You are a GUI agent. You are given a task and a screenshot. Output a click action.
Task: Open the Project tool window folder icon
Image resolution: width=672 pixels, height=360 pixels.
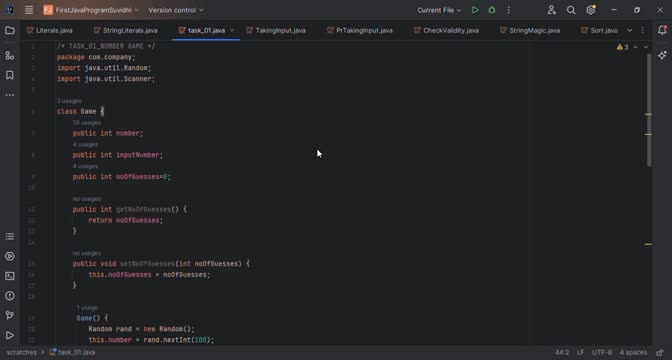click(9, 30)
